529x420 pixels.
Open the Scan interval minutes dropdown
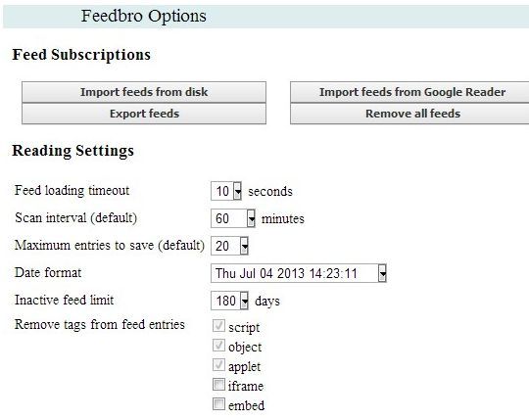233,218
